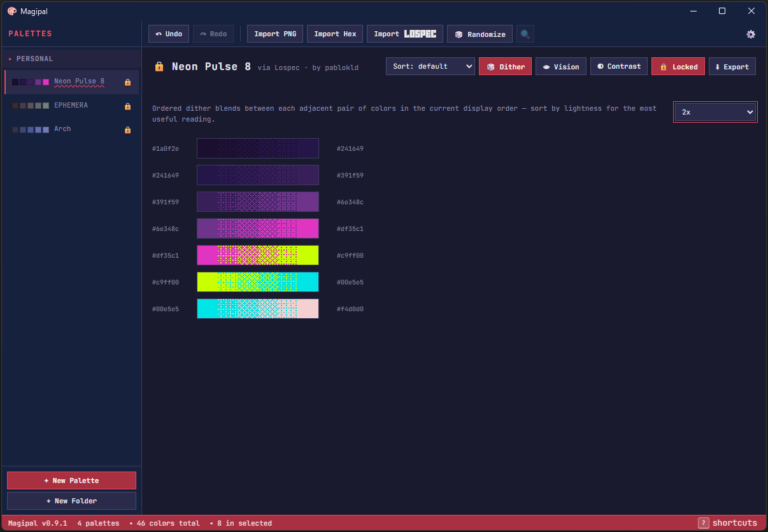The width and height of the screenshot is (768, 532).
Task: Open settings via the gear icon
Action: pyautogui.click(x=751, y=34)
